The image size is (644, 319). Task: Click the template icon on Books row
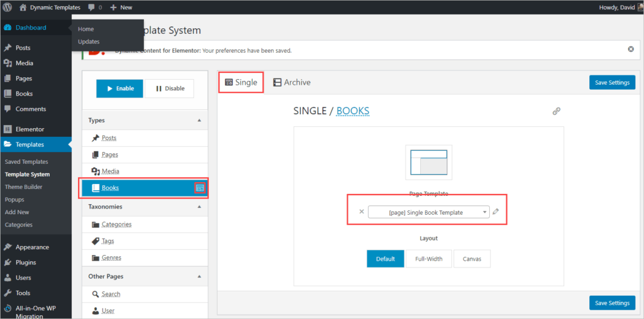(x=200, y=188)
